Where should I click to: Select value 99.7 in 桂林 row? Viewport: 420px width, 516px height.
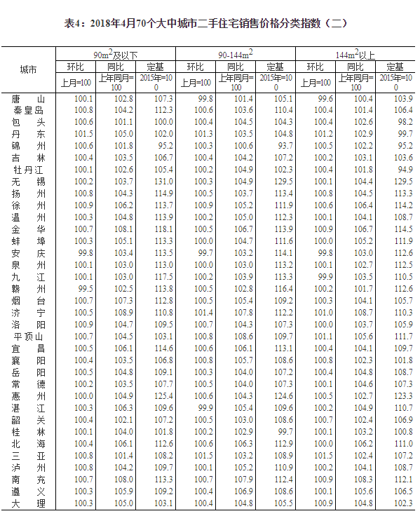click(x=285, y=432)
